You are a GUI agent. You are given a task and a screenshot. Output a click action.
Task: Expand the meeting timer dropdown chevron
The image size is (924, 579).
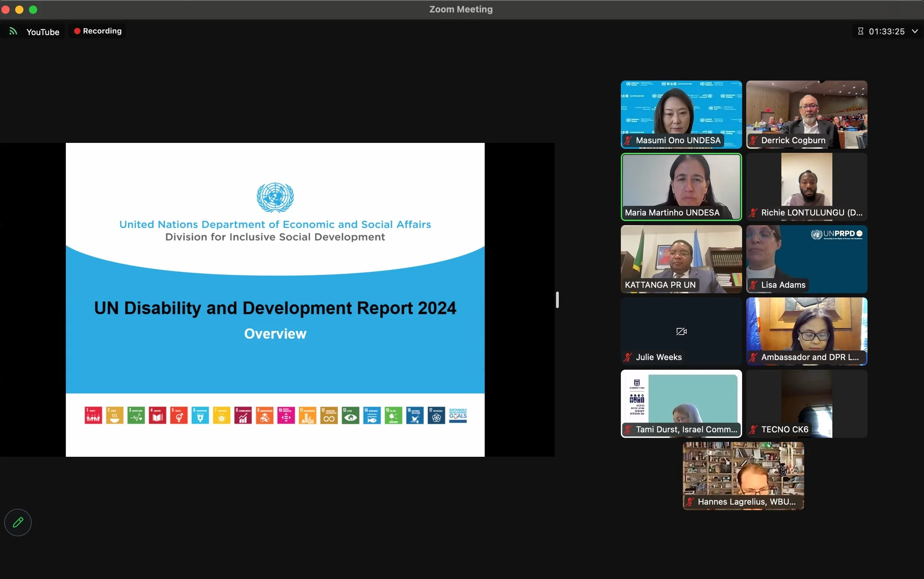[x=915, y=31]
